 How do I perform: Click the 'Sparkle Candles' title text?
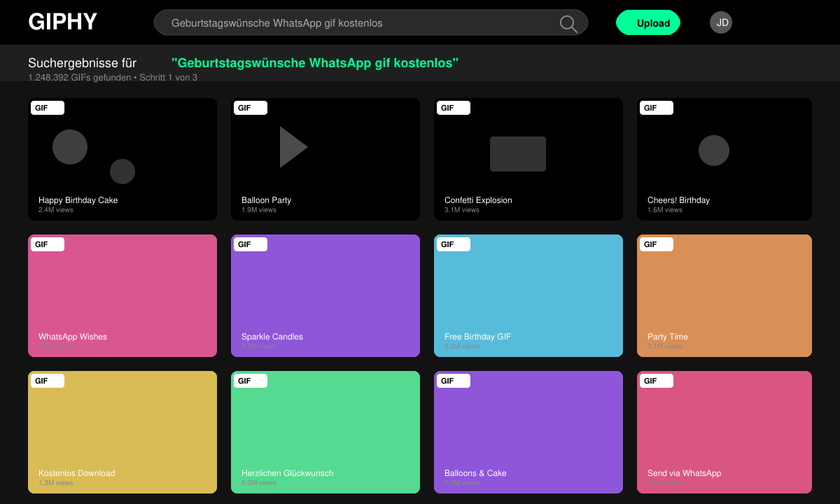tap(272, 337)
